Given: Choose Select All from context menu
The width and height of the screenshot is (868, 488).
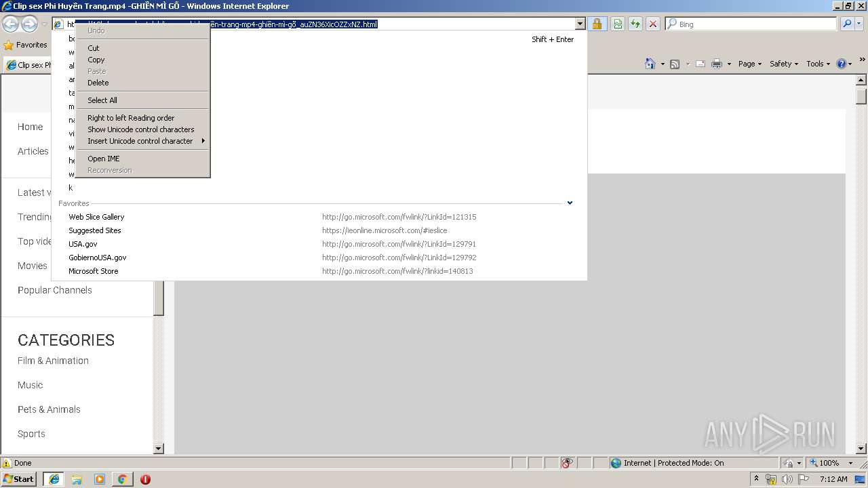Looking at the screenshot, I should pos(142,100).
